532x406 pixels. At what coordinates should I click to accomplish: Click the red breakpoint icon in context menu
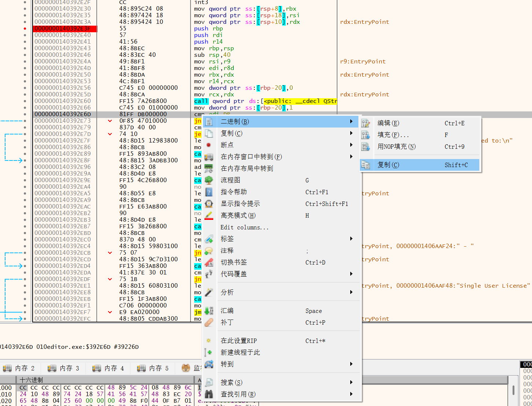click(x=209, y=145)
